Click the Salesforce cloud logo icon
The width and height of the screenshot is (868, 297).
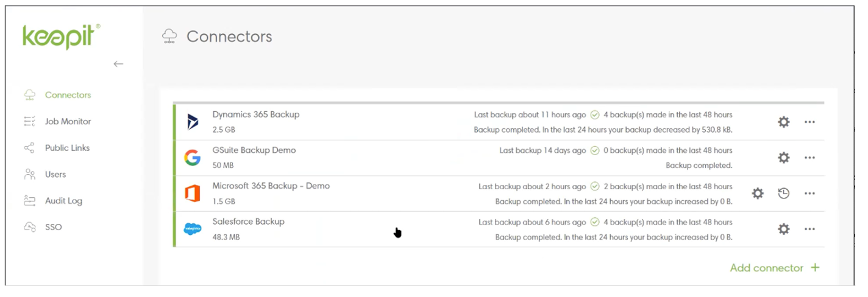point(193,229)
